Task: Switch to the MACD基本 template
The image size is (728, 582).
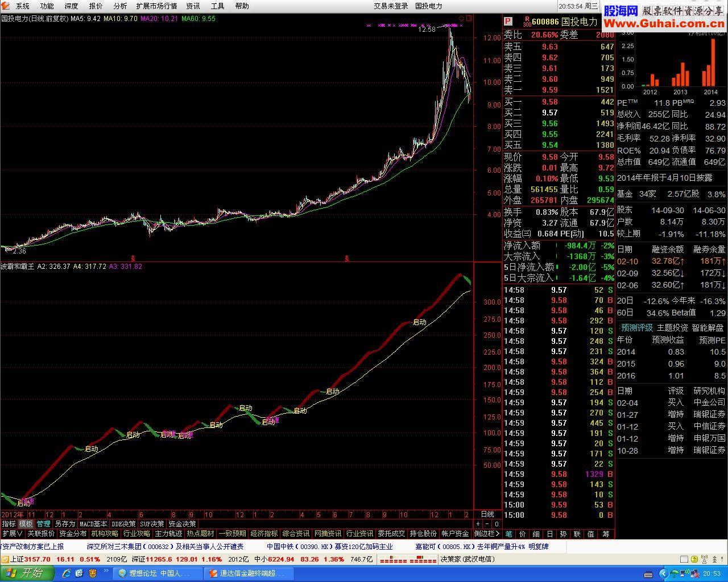Action: [93, 524]
